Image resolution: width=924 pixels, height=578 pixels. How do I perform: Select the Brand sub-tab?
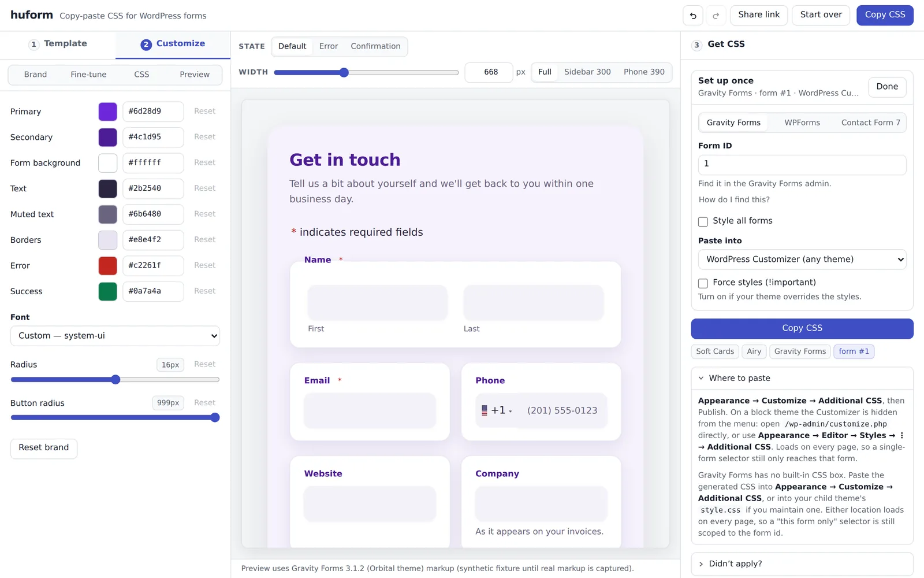(36, 75)
